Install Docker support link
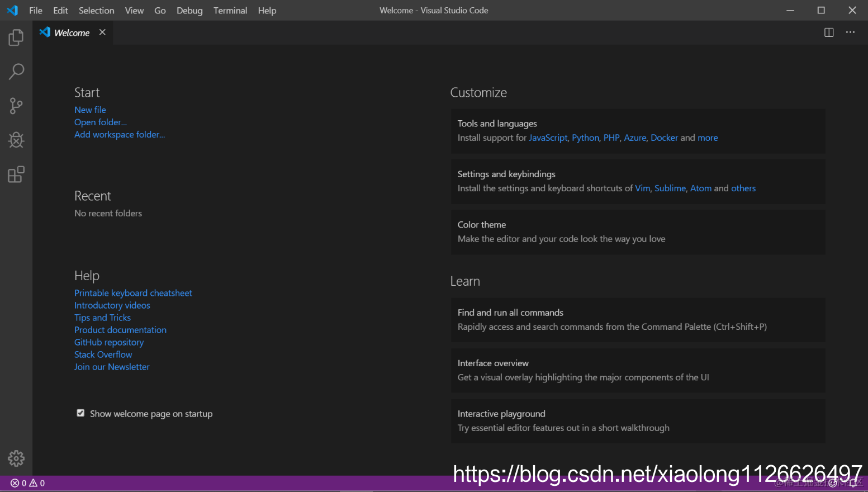Viewport: 868px width, 492px height. [x=664, y=138]
